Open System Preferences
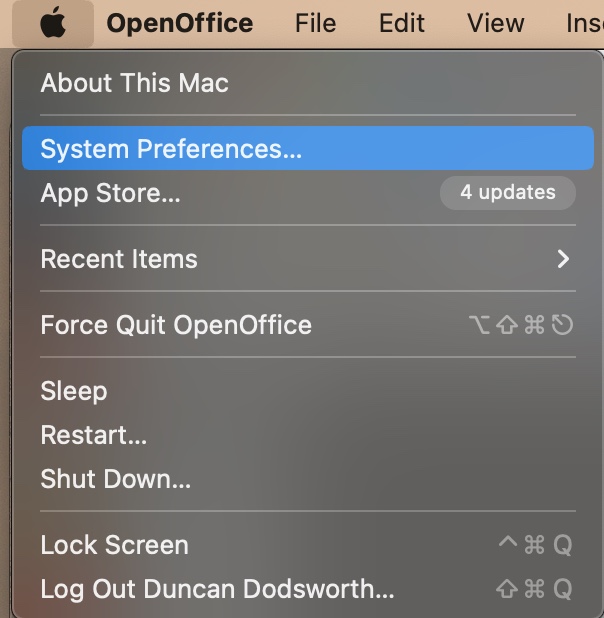 tap(171, 149)
